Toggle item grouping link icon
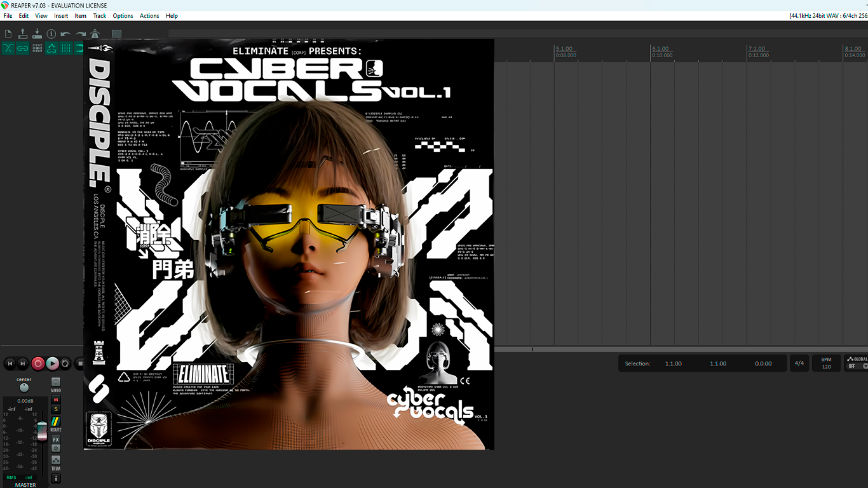Image resolution: width=868 pixels, height=488 pixels. [x=23, y=48]
